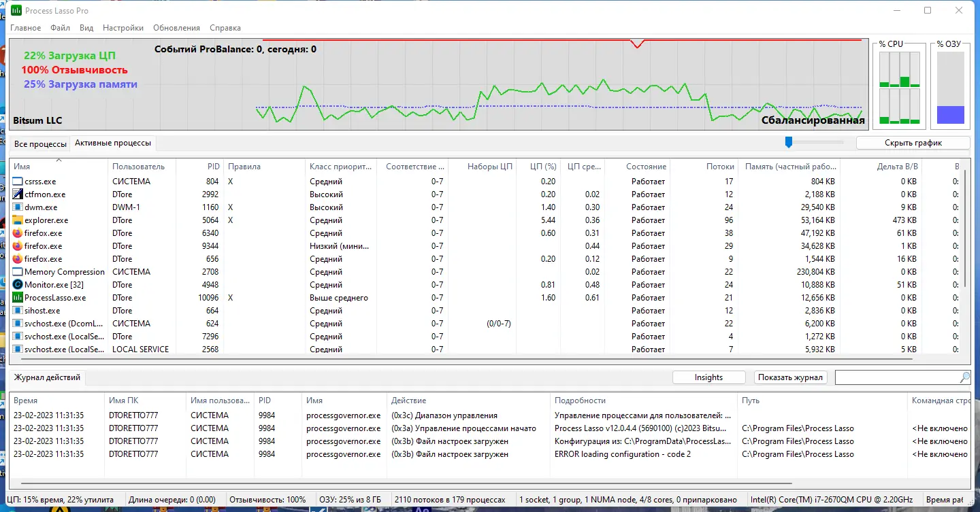
Task: Click the % CPU core usage meter
Action: click(900, 88)
